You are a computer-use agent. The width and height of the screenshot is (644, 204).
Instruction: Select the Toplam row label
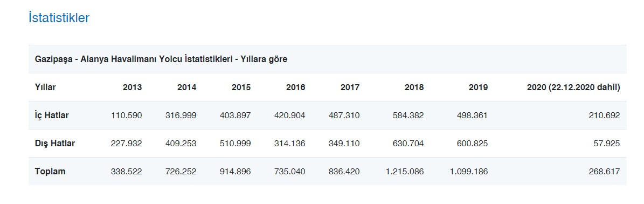[50, 171]
